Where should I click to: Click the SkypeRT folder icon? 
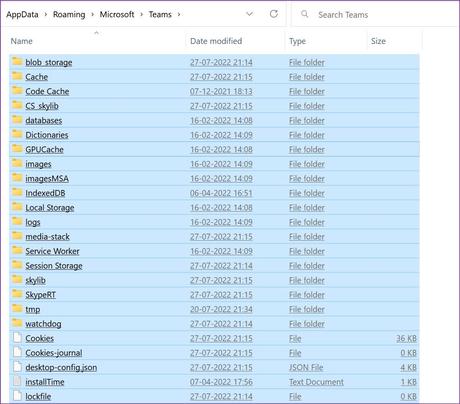tap(17, 294)
